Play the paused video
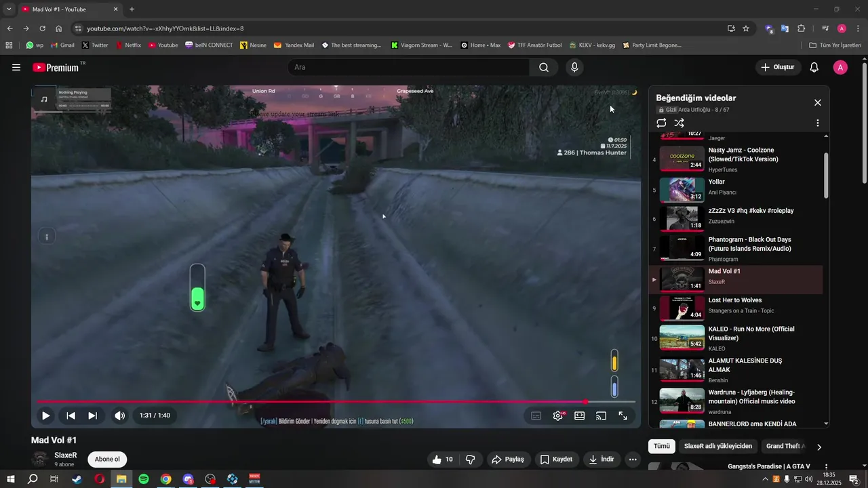The height and width of the screenshot is (488, 868). [x=45, y=415]
